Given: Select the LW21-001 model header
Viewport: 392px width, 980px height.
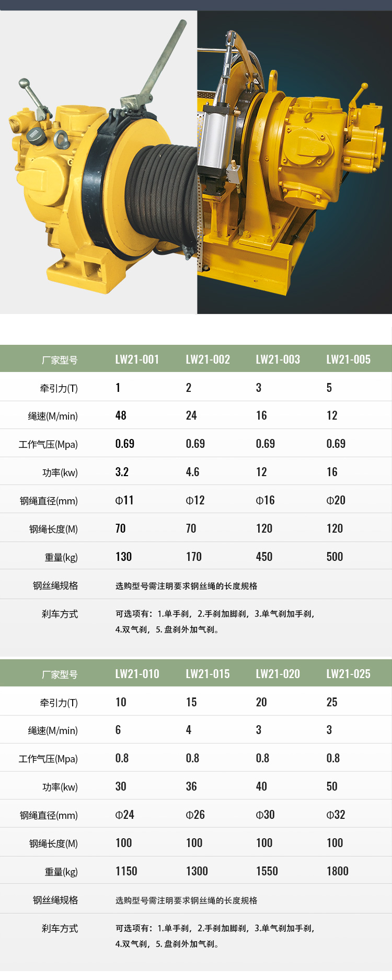Looking at the screenshot, I should 137,359.
